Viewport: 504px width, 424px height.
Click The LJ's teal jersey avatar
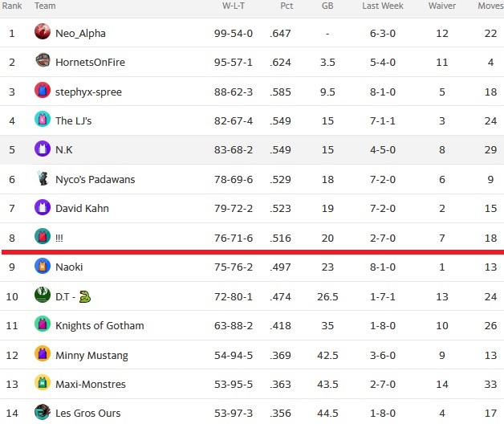43,119
